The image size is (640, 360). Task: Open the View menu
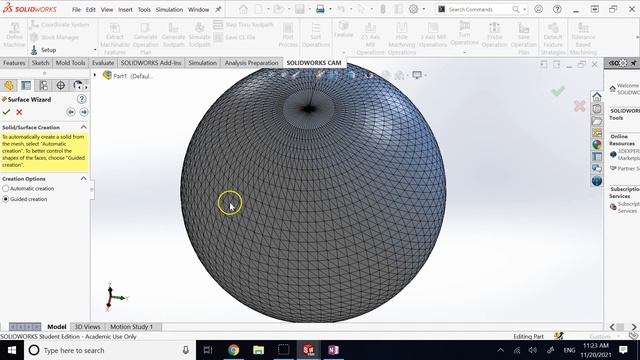point(107,9)
